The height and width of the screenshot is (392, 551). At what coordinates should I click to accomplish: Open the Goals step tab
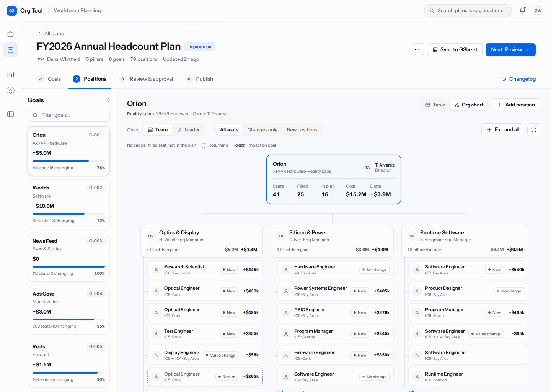[x=49, y=79]
